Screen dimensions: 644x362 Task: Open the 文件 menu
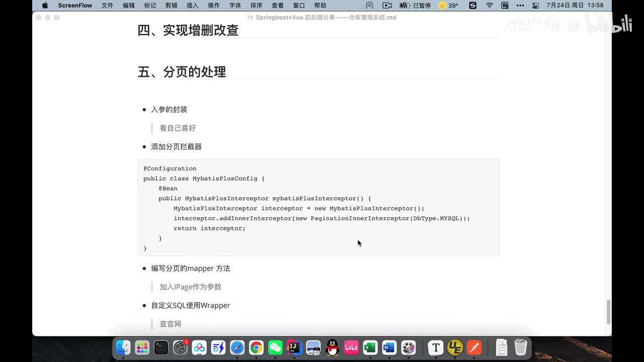107,6
